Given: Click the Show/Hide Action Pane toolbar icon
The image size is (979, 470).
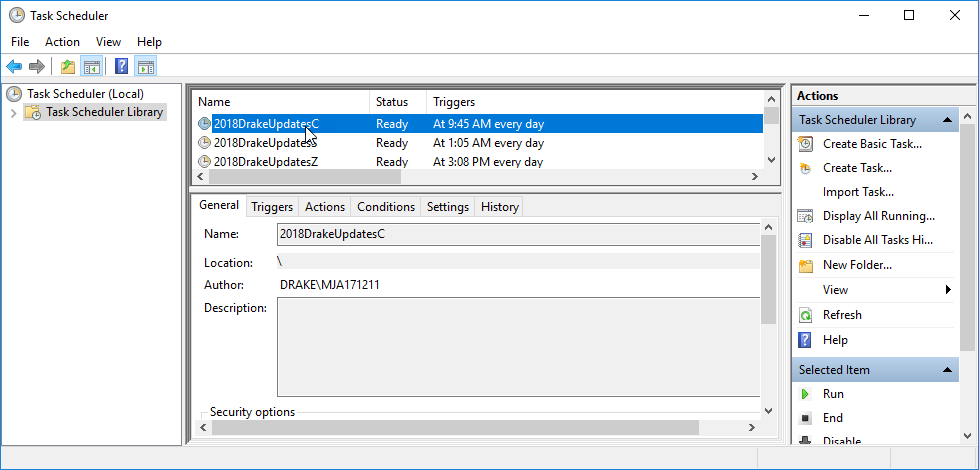Looking at the screenshot, I should (x=146, y=67).
